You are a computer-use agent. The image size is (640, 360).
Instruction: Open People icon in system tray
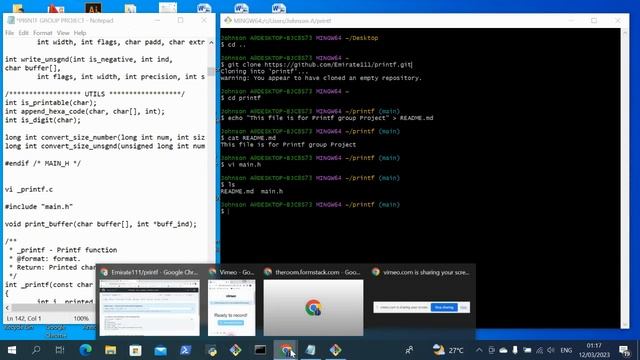(x=409, y=350)
